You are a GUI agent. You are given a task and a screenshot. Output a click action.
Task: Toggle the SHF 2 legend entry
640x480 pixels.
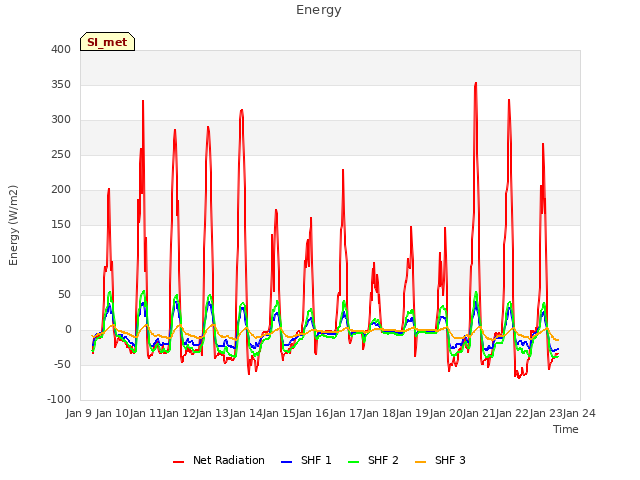pyautogui.click(x=373, y=460)
